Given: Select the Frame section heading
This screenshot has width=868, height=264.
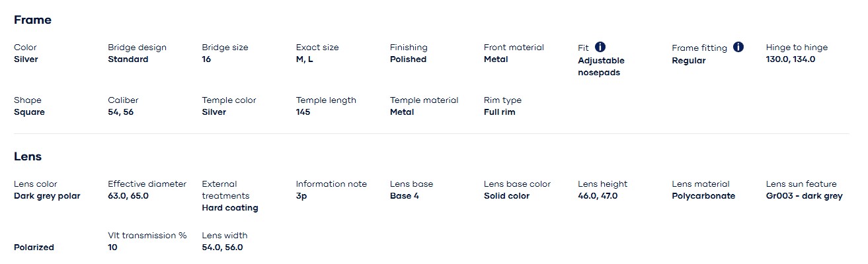Looking at the screenshot, I should coord(32,20).
